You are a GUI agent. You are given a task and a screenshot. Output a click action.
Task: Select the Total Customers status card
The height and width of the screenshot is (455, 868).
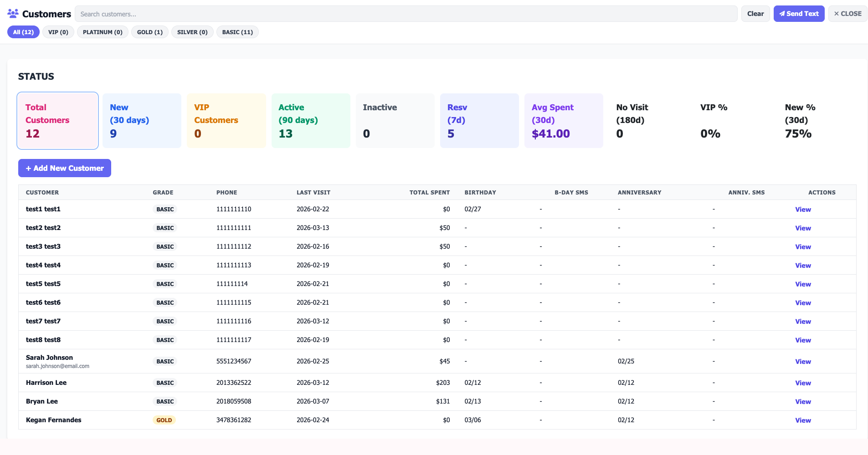click(x=57, y=120)
